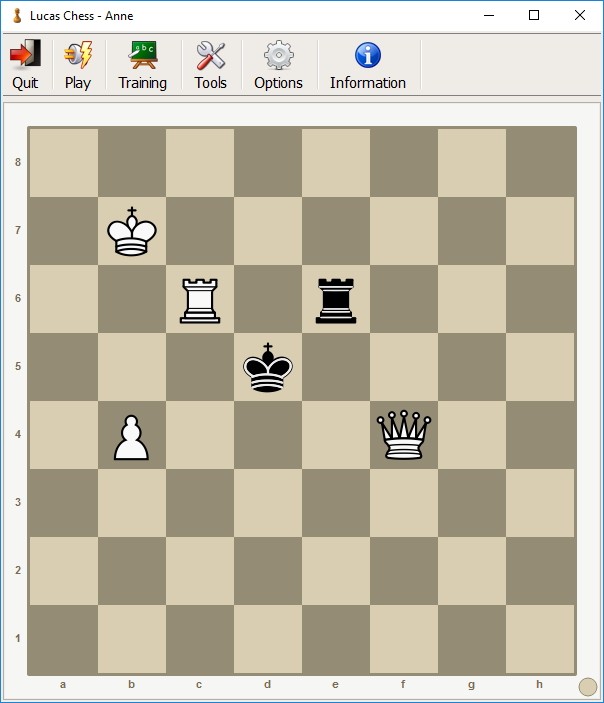Maximize the Lucas Chess window

pyautogui.click(x=534, y=16)
